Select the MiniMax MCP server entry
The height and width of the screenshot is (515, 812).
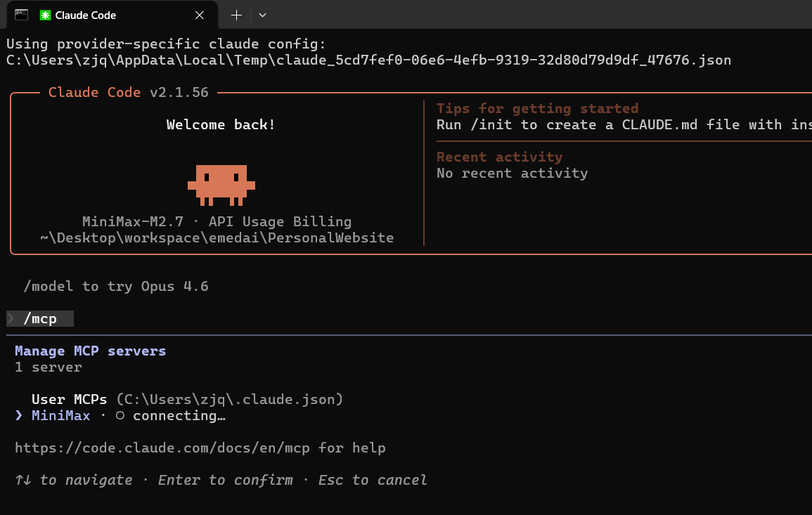(x=60, y=416)
